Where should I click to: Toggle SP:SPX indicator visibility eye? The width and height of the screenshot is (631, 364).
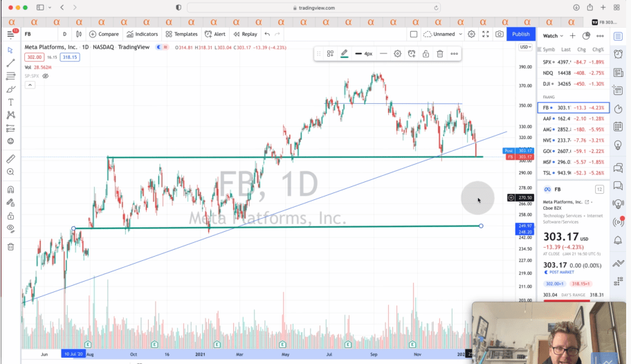point(46,76)
